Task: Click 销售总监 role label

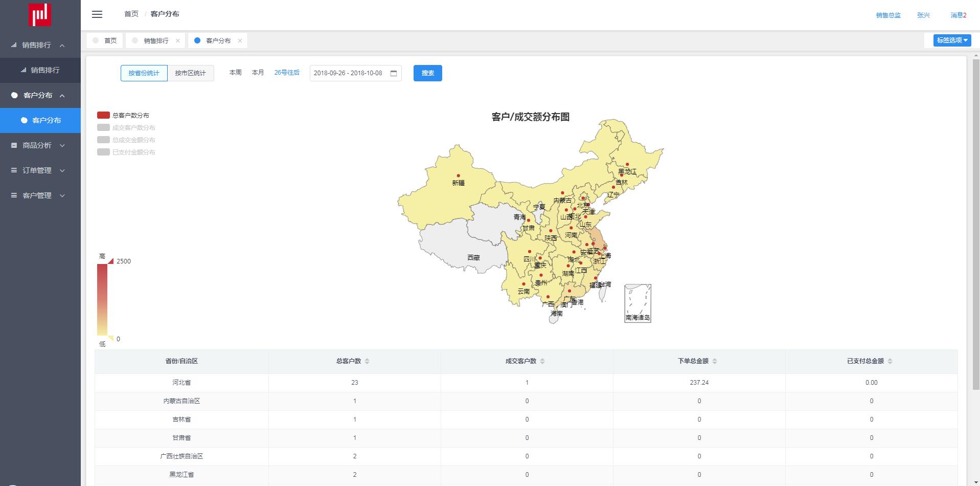Action: 888,15
